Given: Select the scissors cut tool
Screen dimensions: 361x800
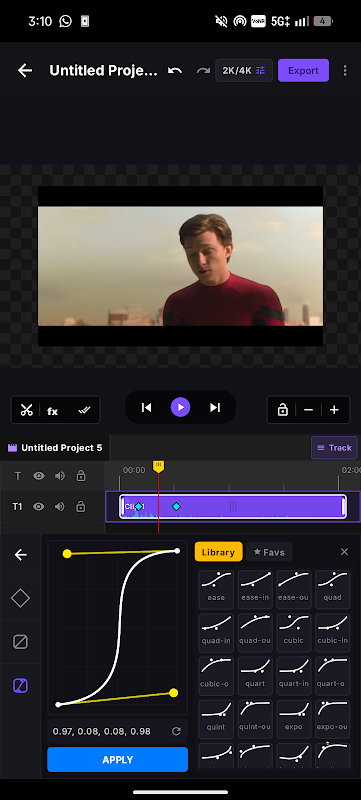Looking at the screenshot, I should (x=27, y=410).
